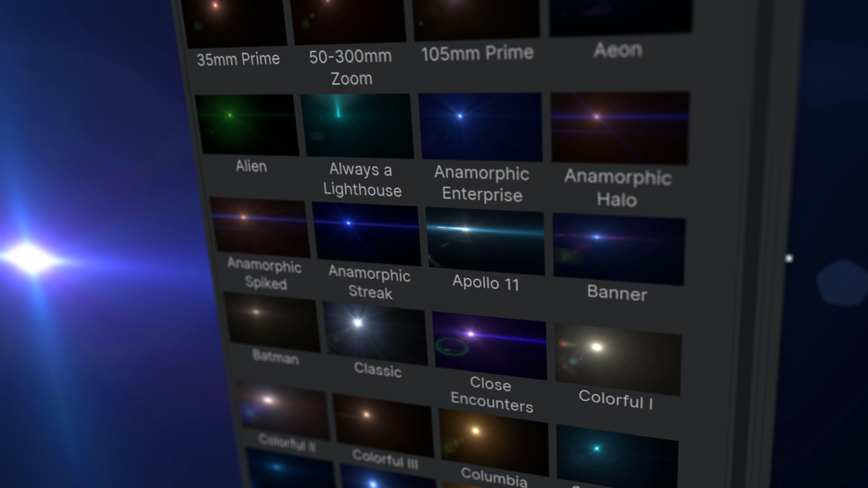Click 'Anamorphic Halo' label text
Viewport: 868px width, 488px height.
point(618,188)
